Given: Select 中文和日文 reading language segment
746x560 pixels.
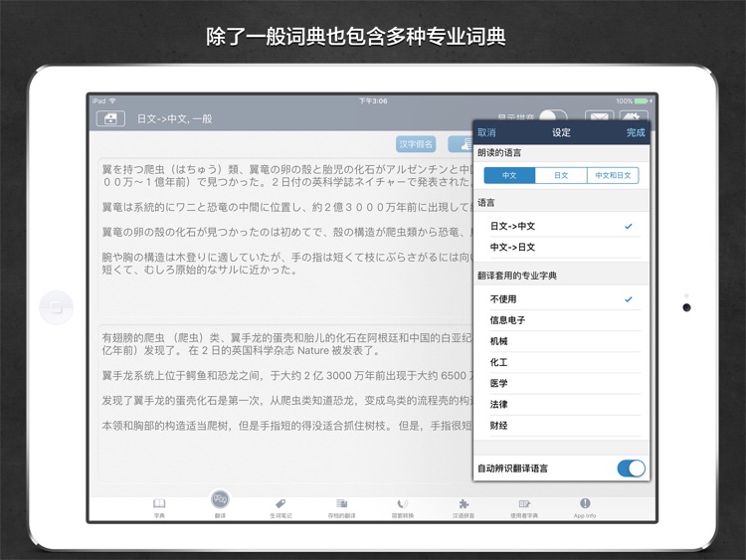Looking at the screenshot, I should click(x=614, y=175).
